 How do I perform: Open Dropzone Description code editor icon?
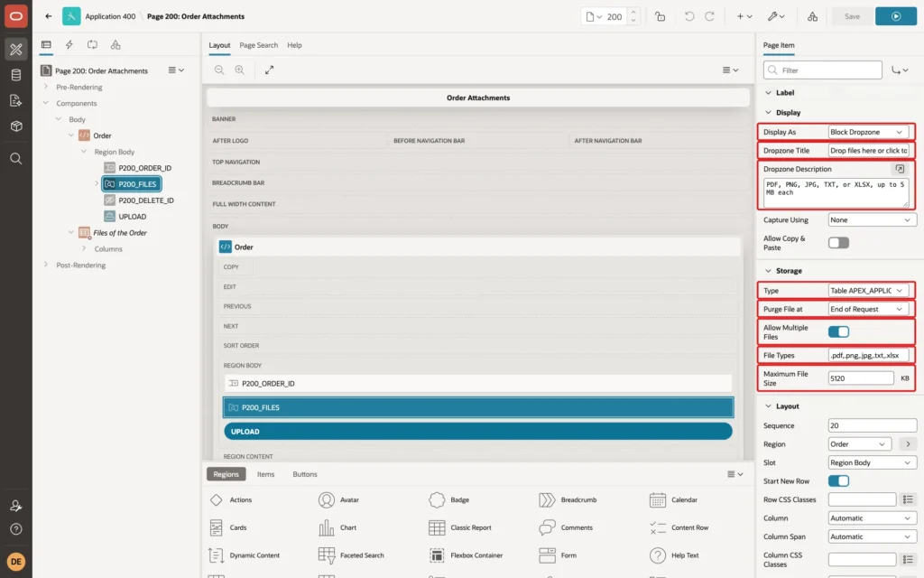tap(900, 169)
